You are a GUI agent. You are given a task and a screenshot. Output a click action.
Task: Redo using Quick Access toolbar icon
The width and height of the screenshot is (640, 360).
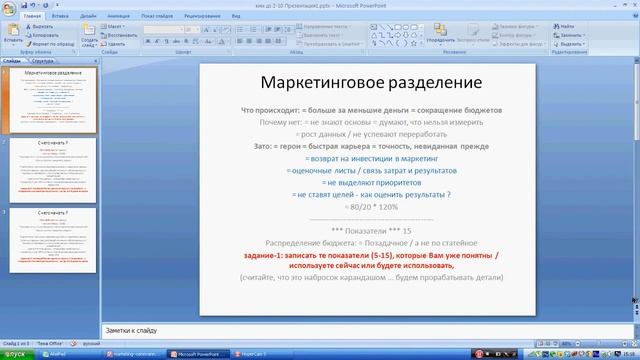click(x=45, y=5)
